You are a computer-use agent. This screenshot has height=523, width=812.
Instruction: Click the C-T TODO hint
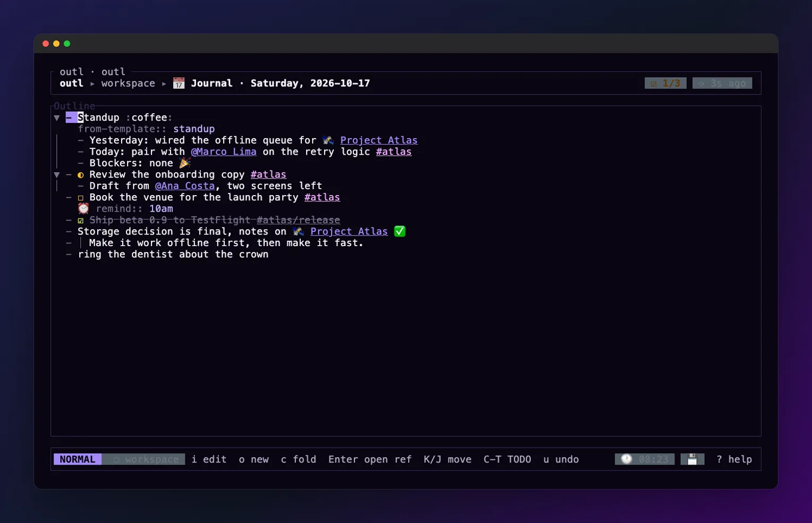pos(508,459)
